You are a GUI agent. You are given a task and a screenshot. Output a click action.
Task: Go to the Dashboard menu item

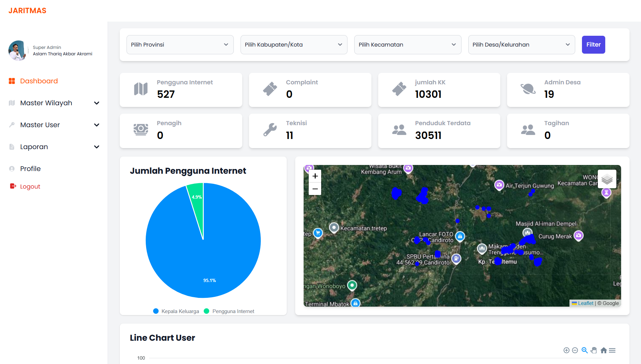click(x=39, y=81)
